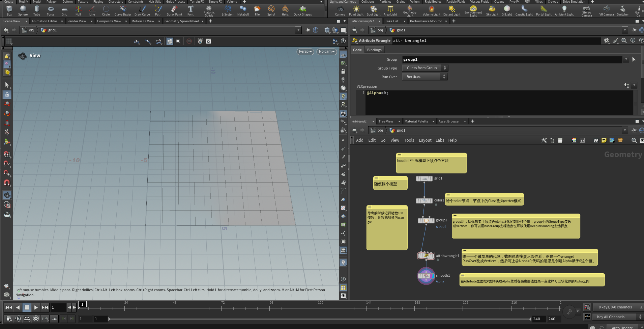The width and height of the screenshot is (644, 329).
Task: Open the Attribute Wrangle gear menu
Action: point(606,40)
